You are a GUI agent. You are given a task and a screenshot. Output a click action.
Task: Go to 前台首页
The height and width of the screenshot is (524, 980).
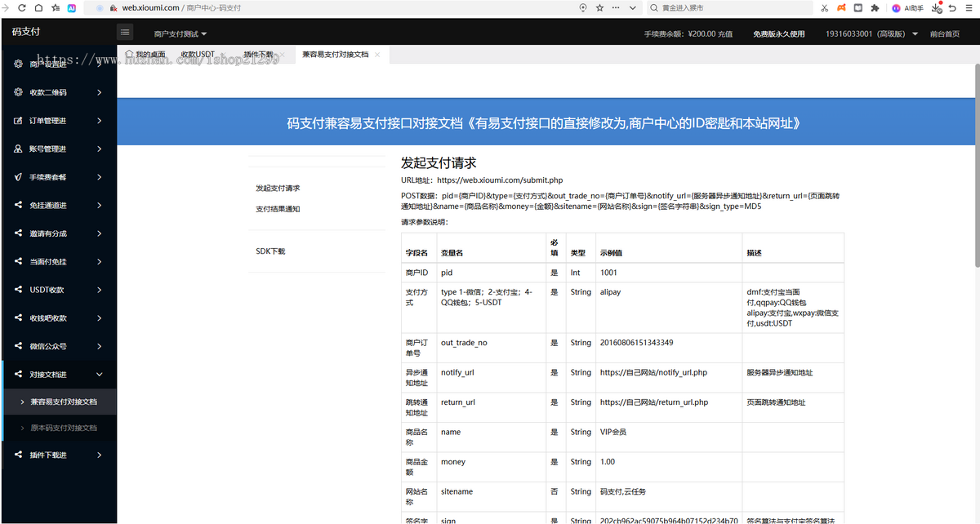tap(945, 34)
